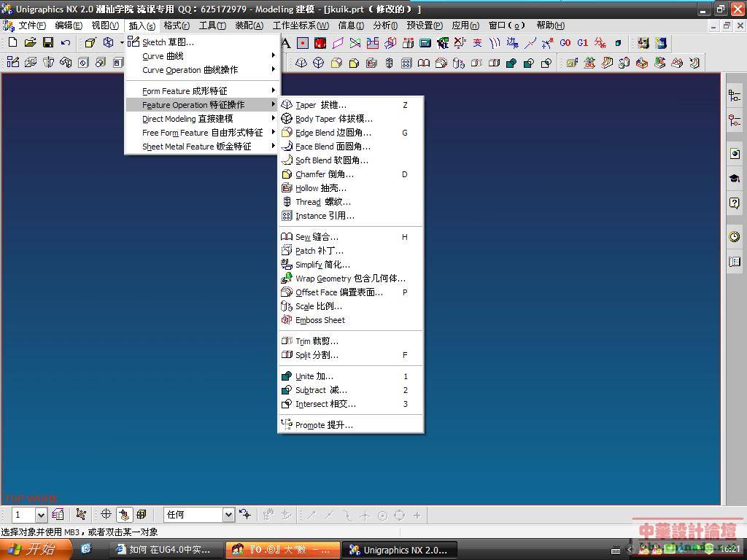The image size is (747, 560).
Task: Open the training graduation-cap sidebar icon
Action: [734, 179]
